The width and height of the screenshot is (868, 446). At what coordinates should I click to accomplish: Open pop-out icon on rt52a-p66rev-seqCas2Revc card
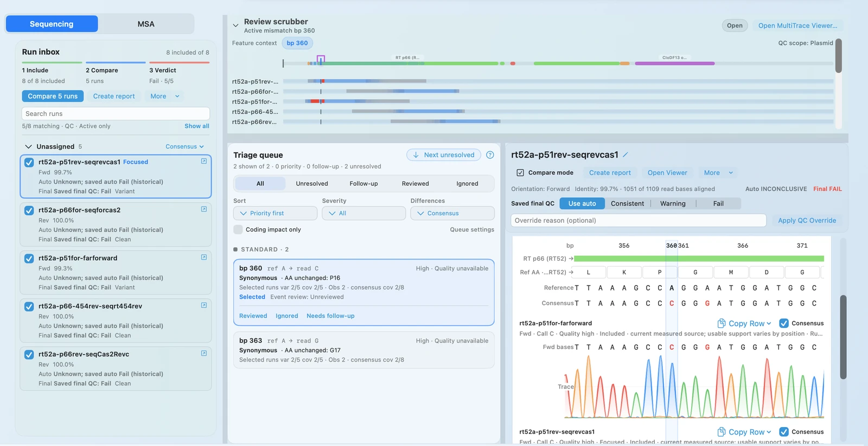click(x=204, y=353)
